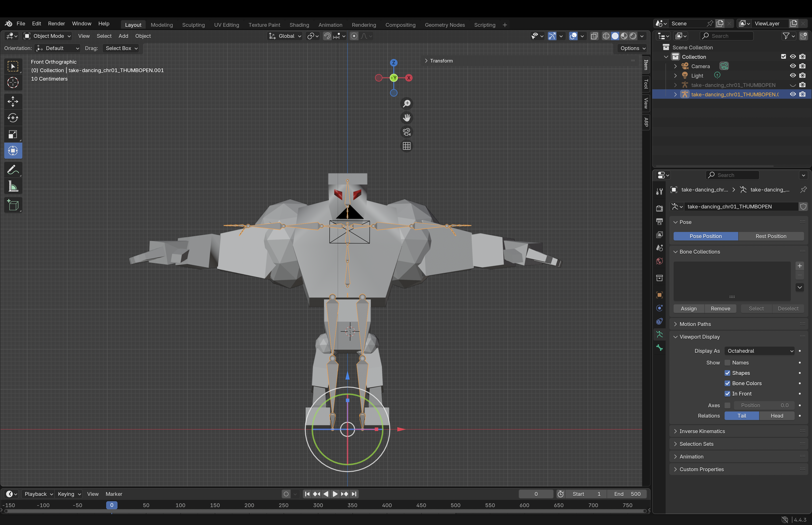The width and height of the screenshot is (812, 525).
Task: Select the Add Cube tool
Action: 13,205
